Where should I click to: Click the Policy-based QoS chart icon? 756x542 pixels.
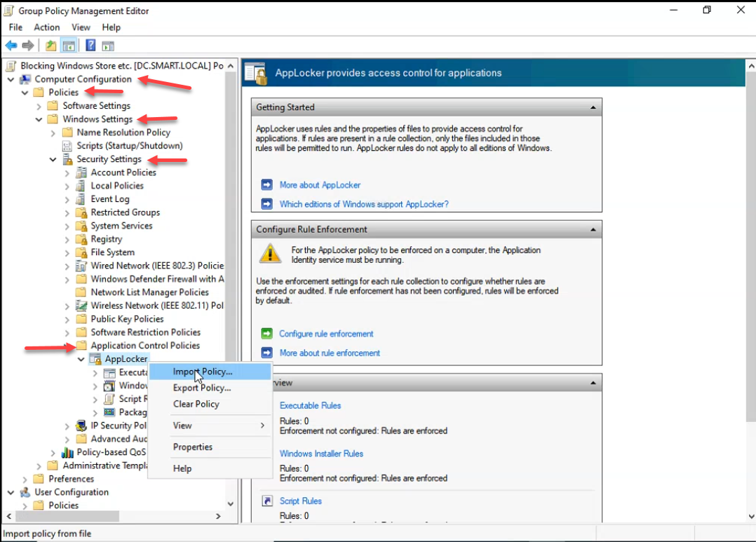coord(67,452)
